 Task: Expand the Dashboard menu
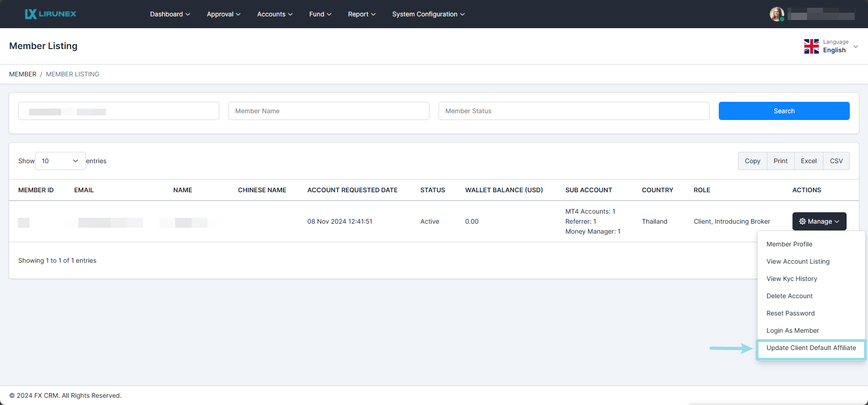pos(170,14)
